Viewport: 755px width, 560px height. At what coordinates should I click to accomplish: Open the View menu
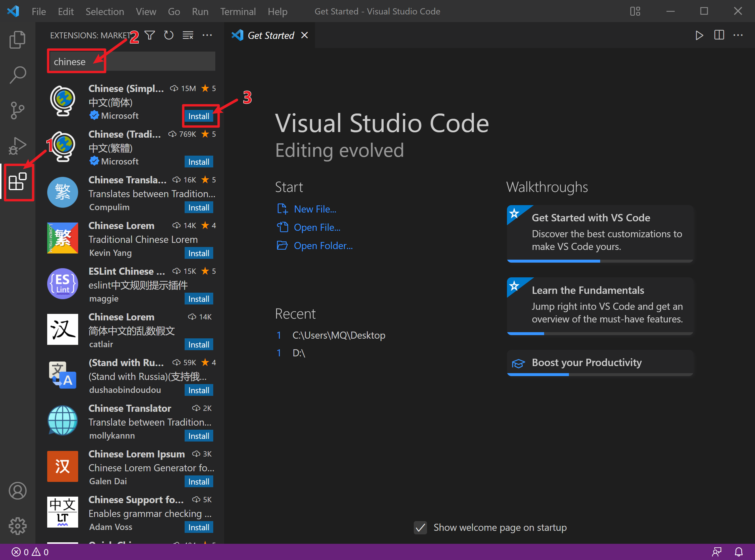pos(146,11)
